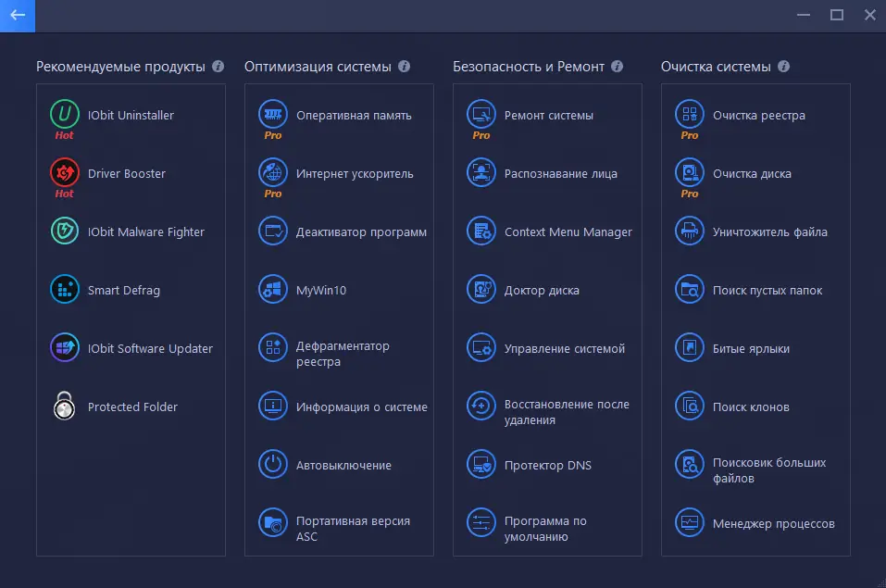Select the Интернет ускоритель label
The image size is (886, 588).
click(x=355, y=174)
